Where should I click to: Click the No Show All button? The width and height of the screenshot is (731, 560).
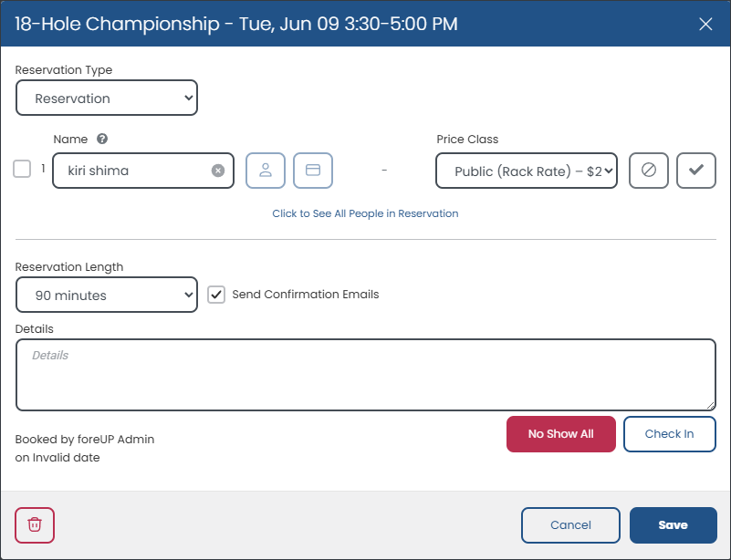pos(561,434)
